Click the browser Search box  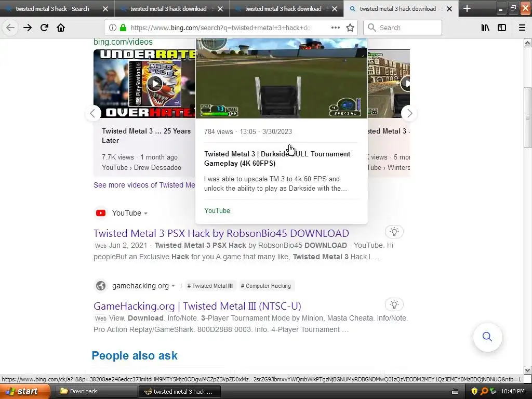point(403,28)
